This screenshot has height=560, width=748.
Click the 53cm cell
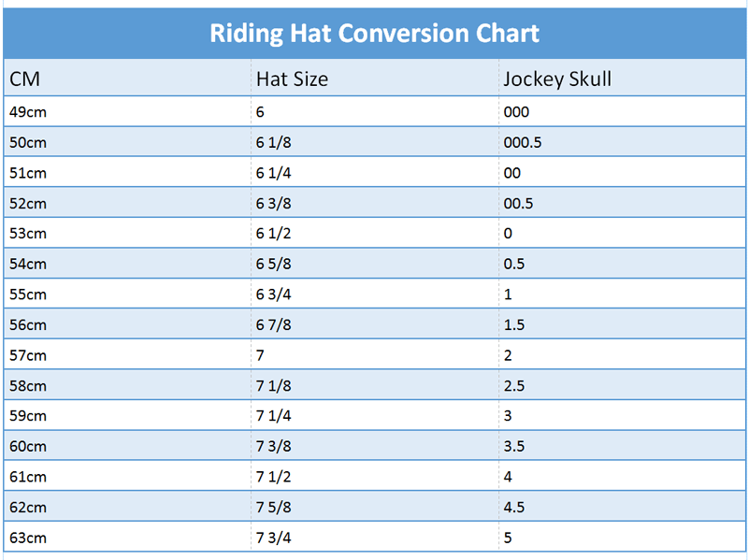tap(28, 234)
